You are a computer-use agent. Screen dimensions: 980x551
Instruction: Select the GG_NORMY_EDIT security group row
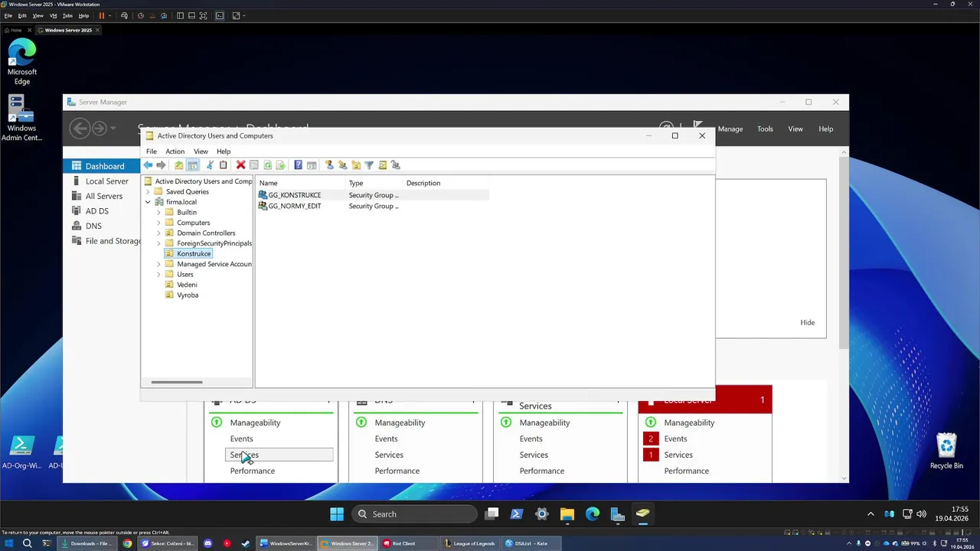click(373, 206)
